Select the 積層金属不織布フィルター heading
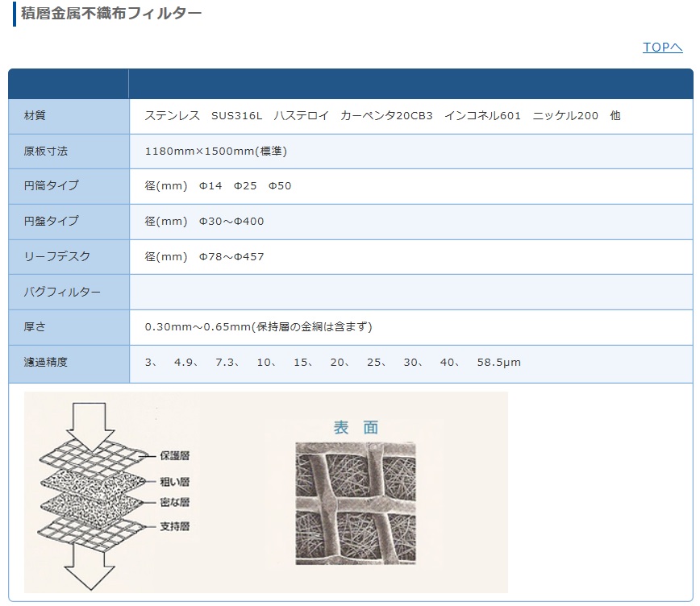Image resolution: width=700 pixels, height=606 pixels. 110,14
